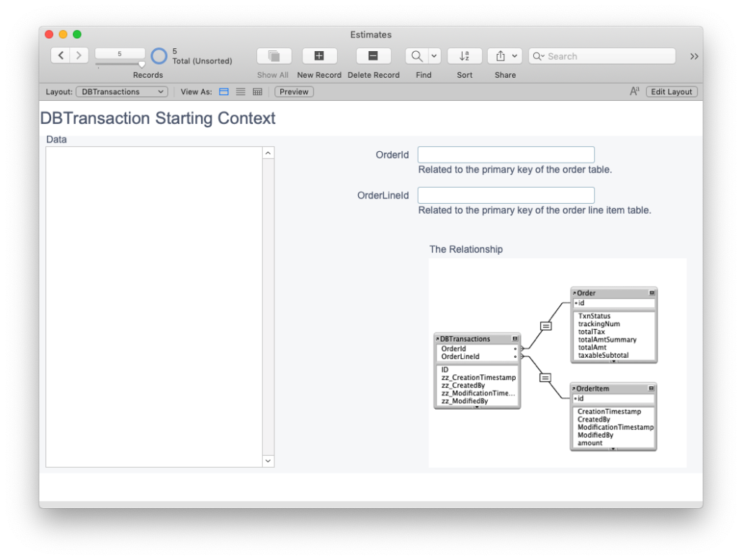Sort the records
The height and width of the screenshot is (560, 742).
pos(465,55)
